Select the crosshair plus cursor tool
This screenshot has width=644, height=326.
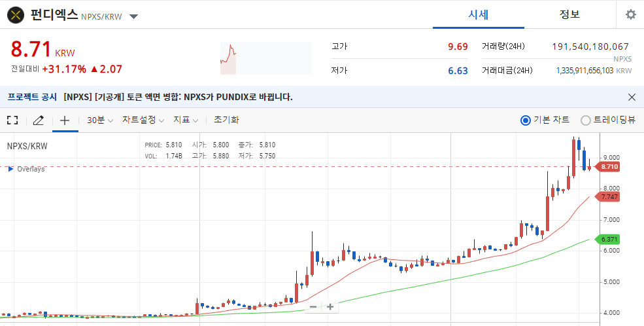(65, 120)
